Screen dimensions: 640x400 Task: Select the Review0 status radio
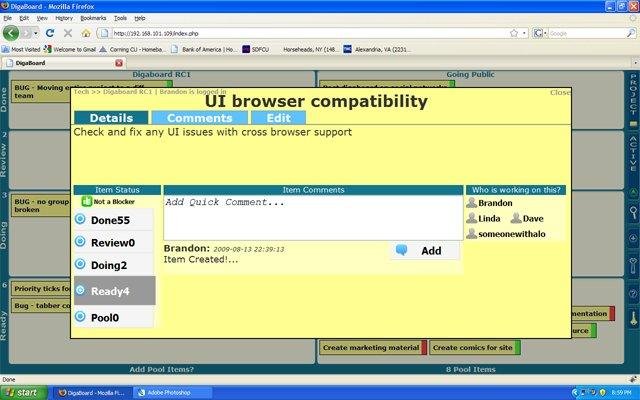tap(80, 242)
